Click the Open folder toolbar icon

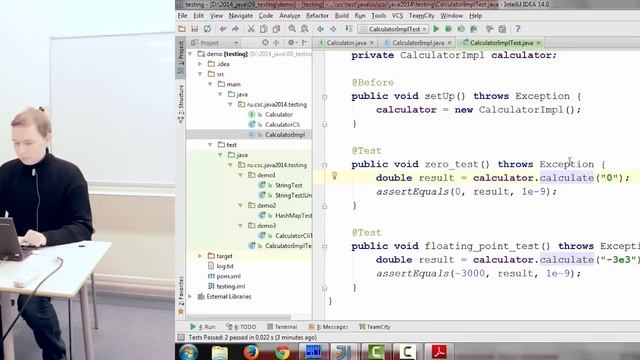pos(182,29)
